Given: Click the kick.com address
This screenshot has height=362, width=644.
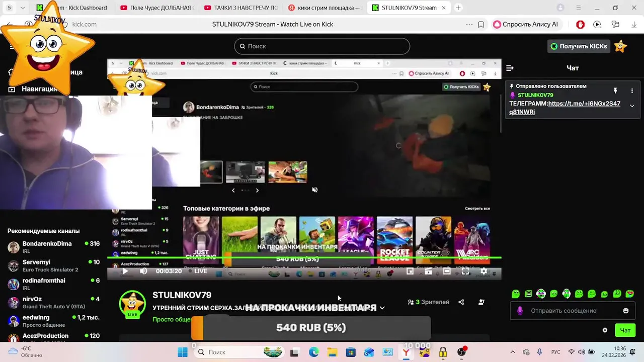Looking at the screenshot, I should (x=84, y=24).
